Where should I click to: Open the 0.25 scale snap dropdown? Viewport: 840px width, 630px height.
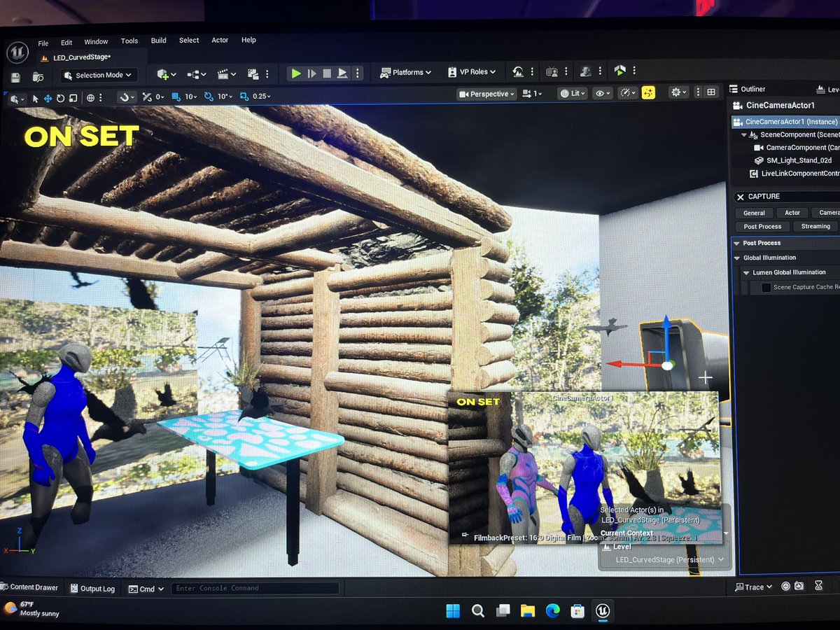[262, 97]
